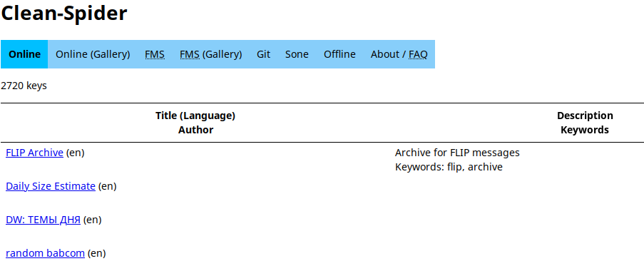Open the FMS (Gallery) tab
The width and height of the screenshot is (644, 276).
[x=211, y=54]
